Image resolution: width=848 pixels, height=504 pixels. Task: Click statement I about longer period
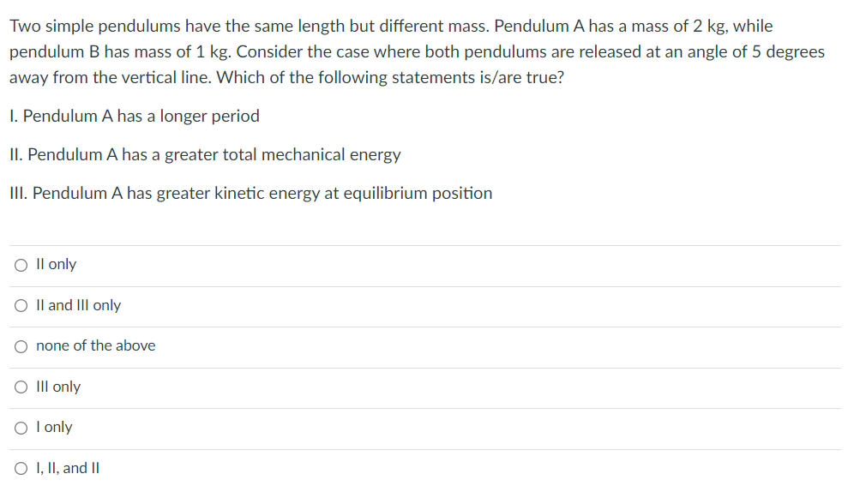click(x=134, y=116)
